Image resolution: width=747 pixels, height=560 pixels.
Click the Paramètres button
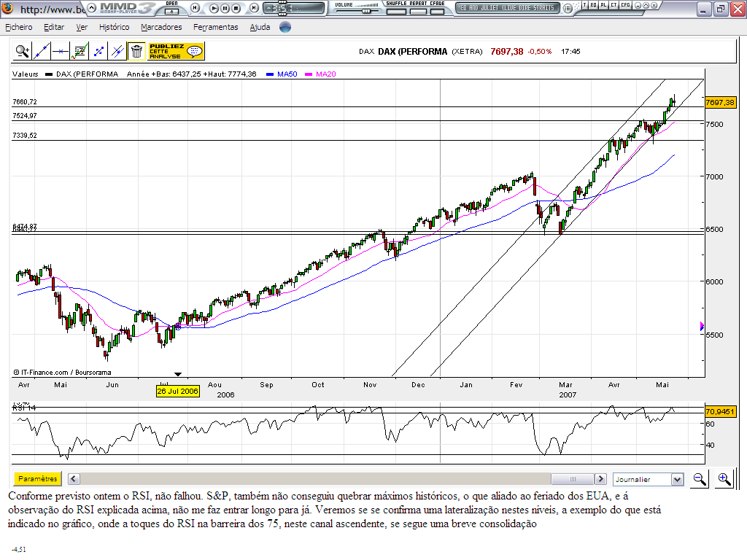pos(38,478)
